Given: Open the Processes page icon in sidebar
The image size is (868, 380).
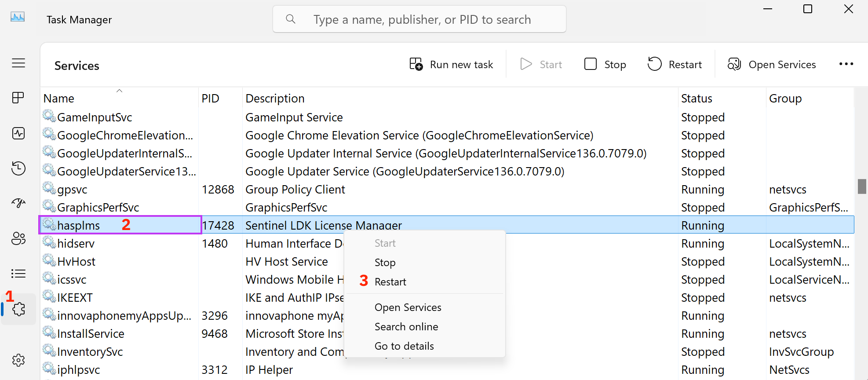Looking at the screenshot, I should [x=18, y=98].
